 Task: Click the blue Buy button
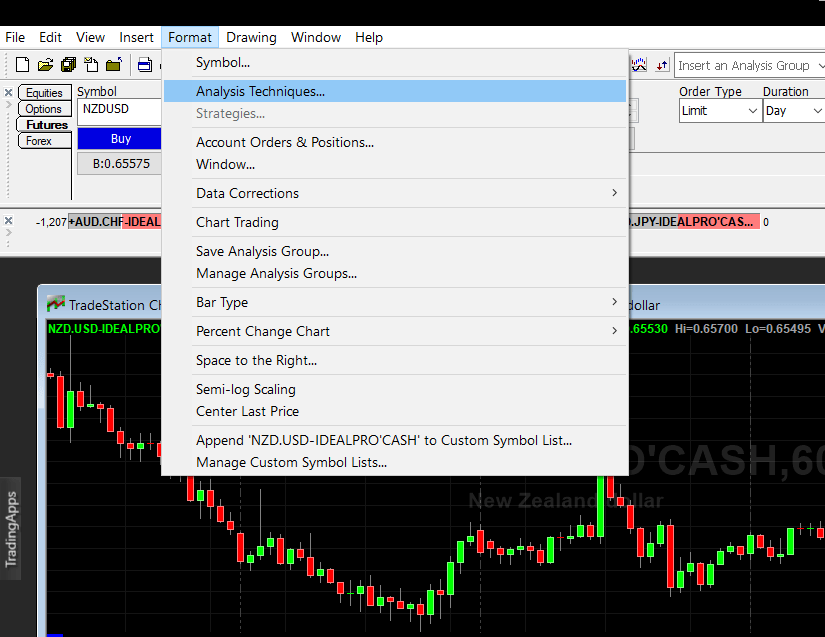pyautogui.click(x=119, y=139)
